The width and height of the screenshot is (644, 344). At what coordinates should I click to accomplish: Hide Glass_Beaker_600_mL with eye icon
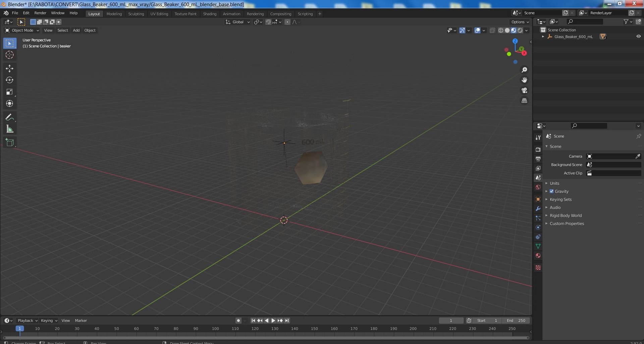pyautogui.click(x=638, y=37)
